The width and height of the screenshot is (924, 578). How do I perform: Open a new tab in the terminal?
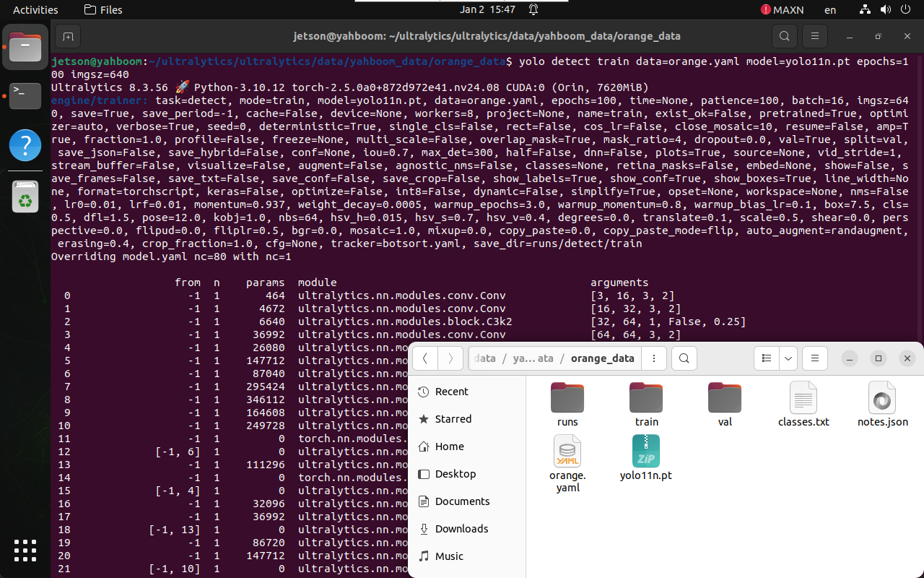pos(67,36)
